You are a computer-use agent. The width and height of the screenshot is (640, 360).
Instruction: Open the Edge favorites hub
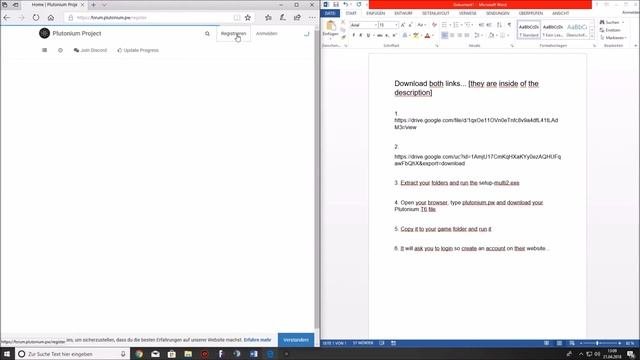click(268, 18)
